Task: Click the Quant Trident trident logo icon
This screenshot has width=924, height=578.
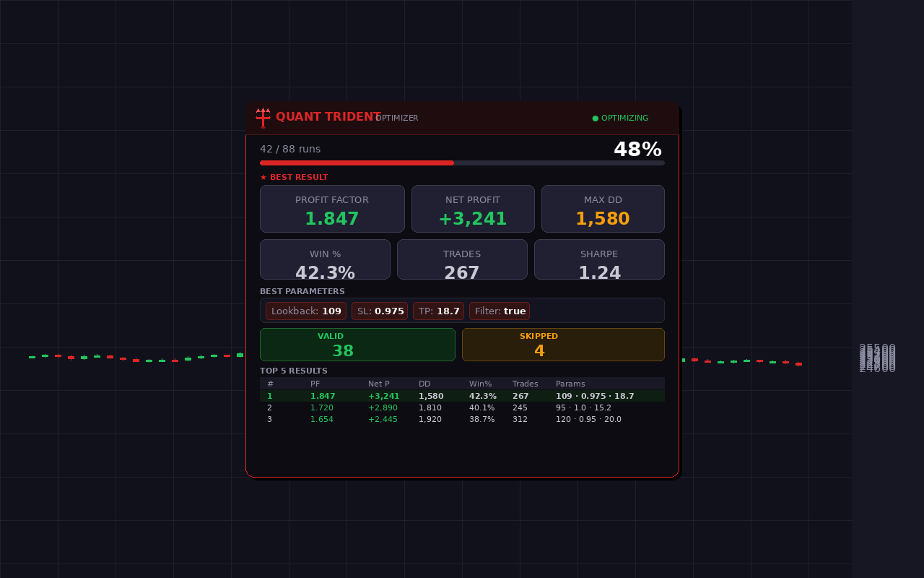Action: pos(263,118)
